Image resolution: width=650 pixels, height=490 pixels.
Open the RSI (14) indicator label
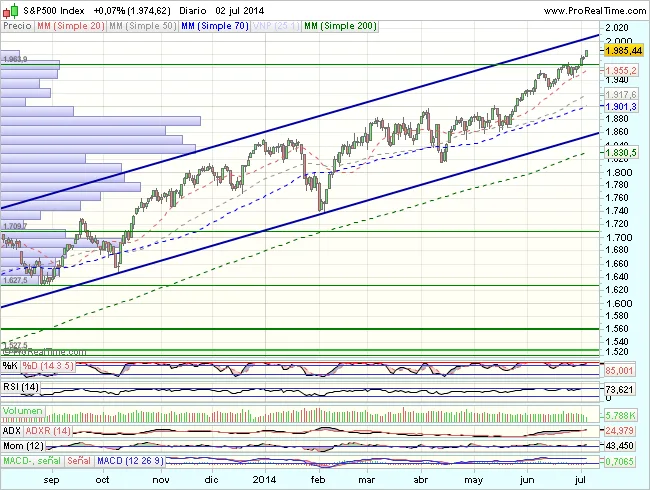pyautogui.click(x=21, y=387)
